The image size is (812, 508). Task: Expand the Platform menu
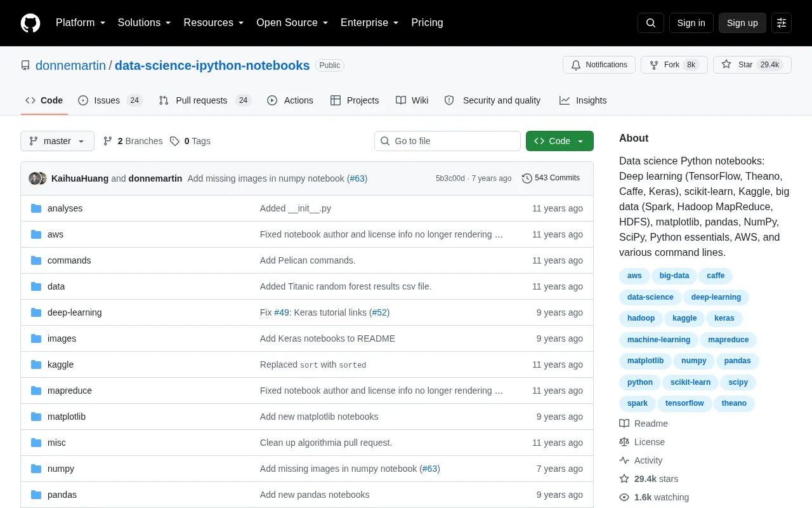[x=80, y=23]
